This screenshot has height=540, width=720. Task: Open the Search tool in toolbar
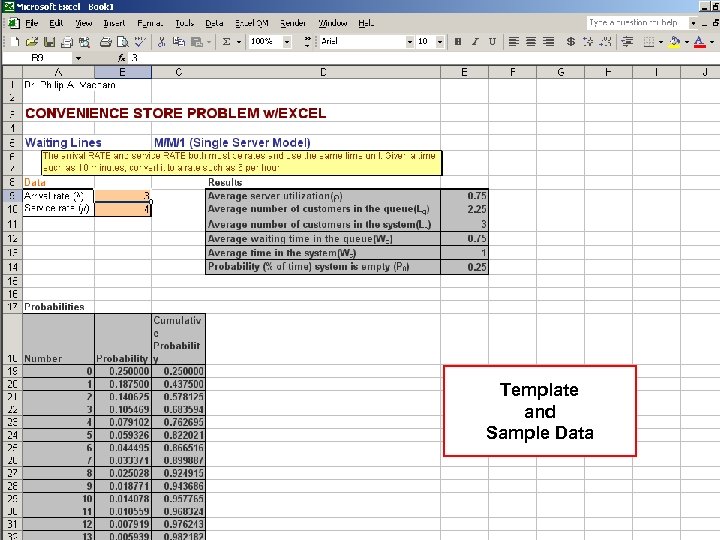(x=84, y=42)
